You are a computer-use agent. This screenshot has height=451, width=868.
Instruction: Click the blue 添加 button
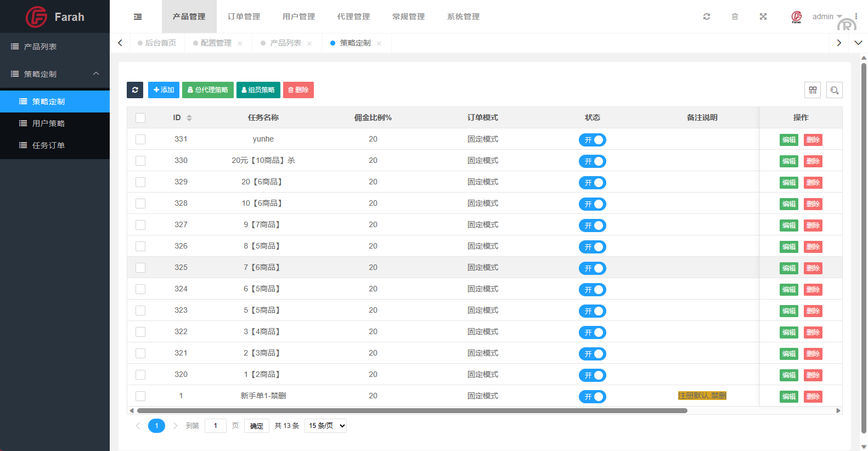click(x=164, y=90)
